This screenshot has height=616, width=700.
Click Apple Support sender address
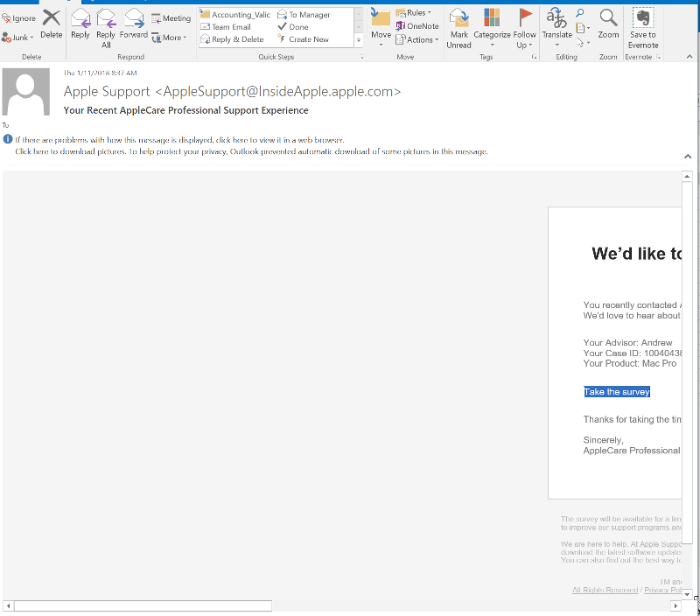(232, 92)
